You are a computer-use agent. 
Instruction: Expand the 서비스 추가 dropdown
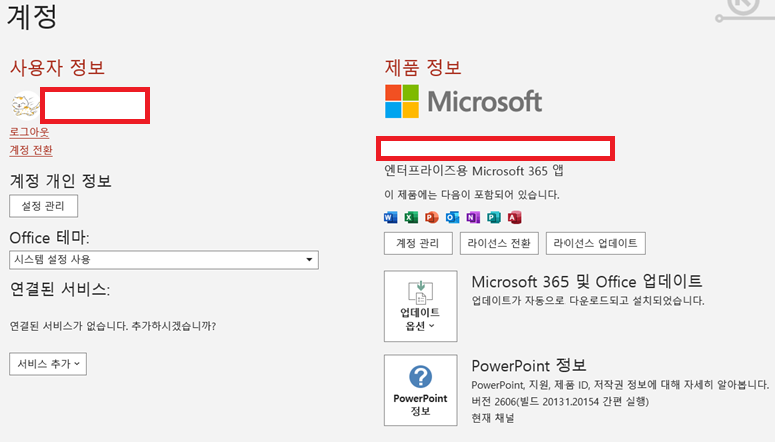[x=48, y=364]
